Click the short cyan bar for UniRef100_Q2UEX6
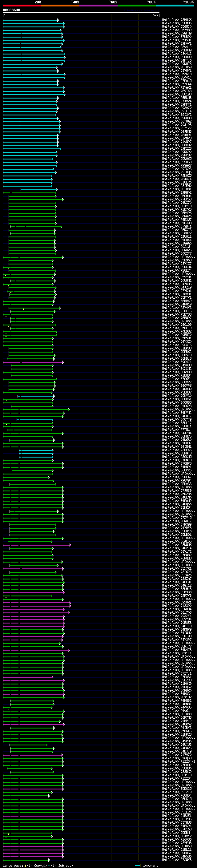This screenshot has width=197, height=868. [36, 450]
